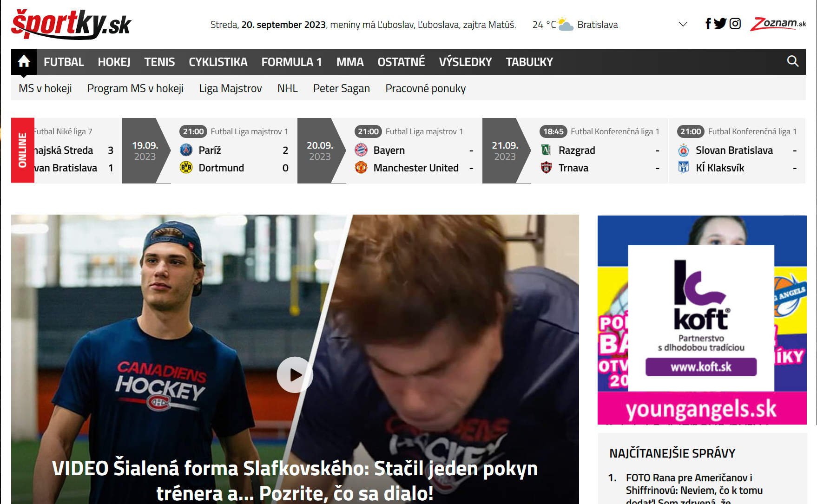Screen dimensions: 817x504
Task: Open the Facebook icon in header
Action: 708,24
